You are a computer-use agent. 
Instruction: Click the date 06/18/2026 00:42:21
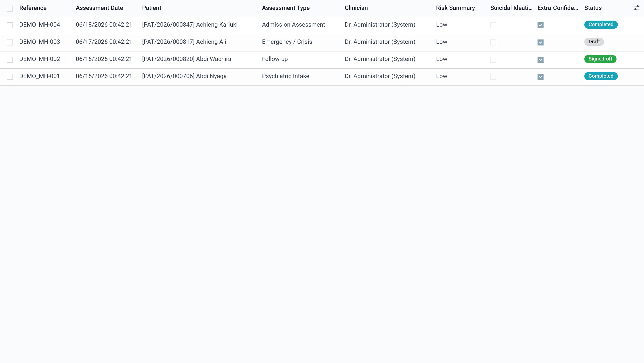coord(104,25)
